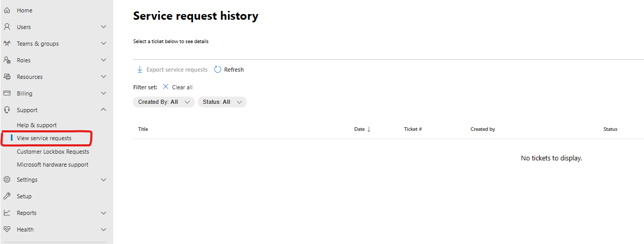
Task: Open the Home icon in sidebar
Action: tap(7, 10)
